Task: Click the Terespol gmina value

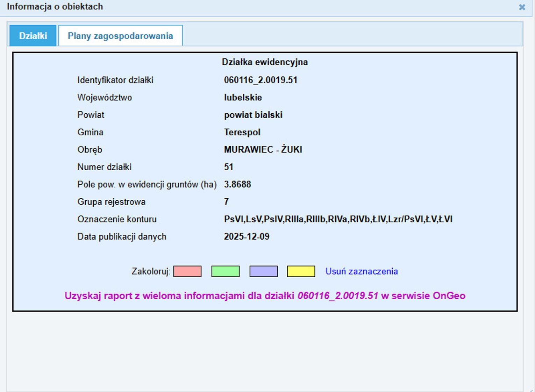Action: (242, 132)
